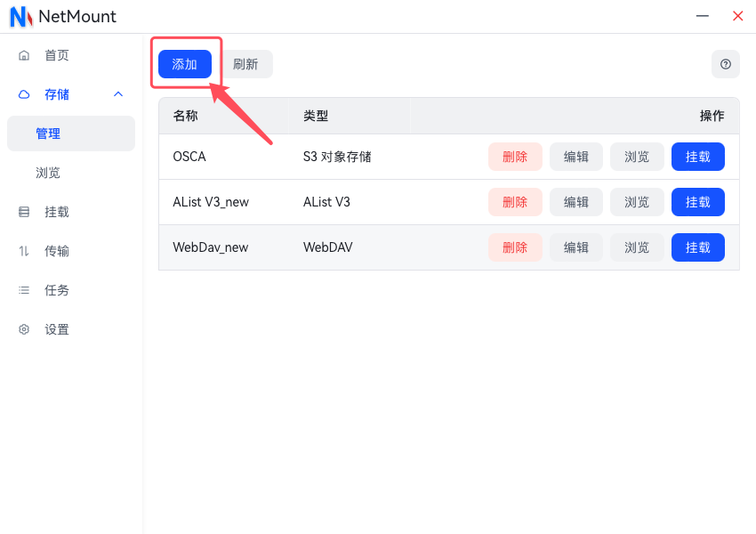Edit the WebDav_new storage

576,247
